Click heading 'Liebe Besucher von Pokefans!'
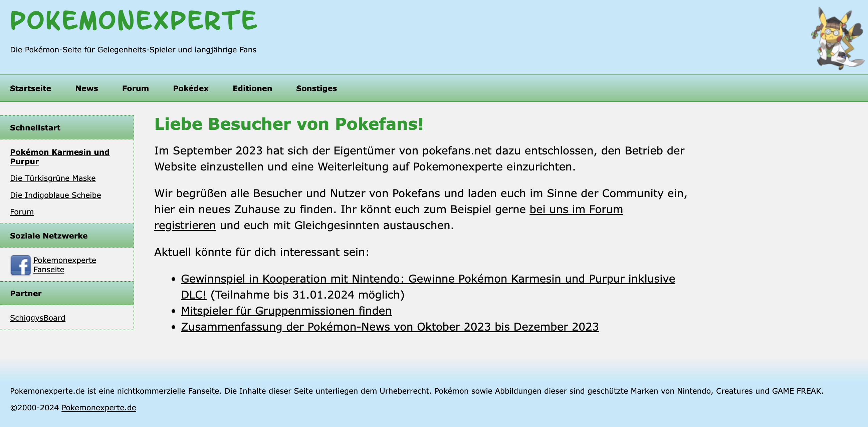The image size is (868, 427). coord(289,124)
